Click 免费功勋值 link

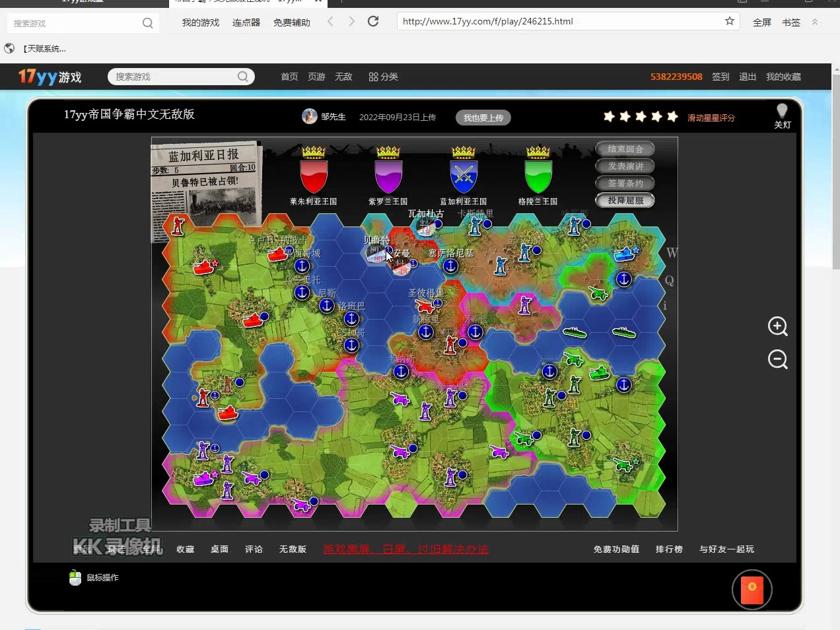click(616, 549)
